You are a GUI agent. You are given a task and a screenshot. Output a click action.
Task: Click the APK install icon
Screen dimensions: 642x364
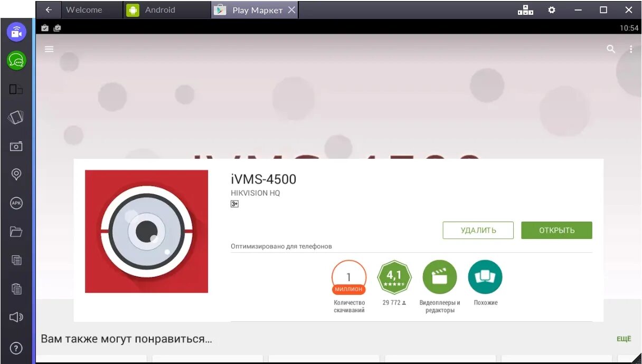click(16, 203)
